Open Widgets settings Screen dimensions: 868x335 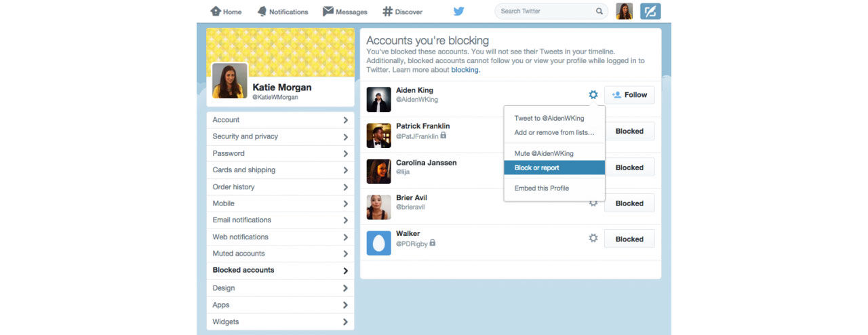tap(280, 322)
